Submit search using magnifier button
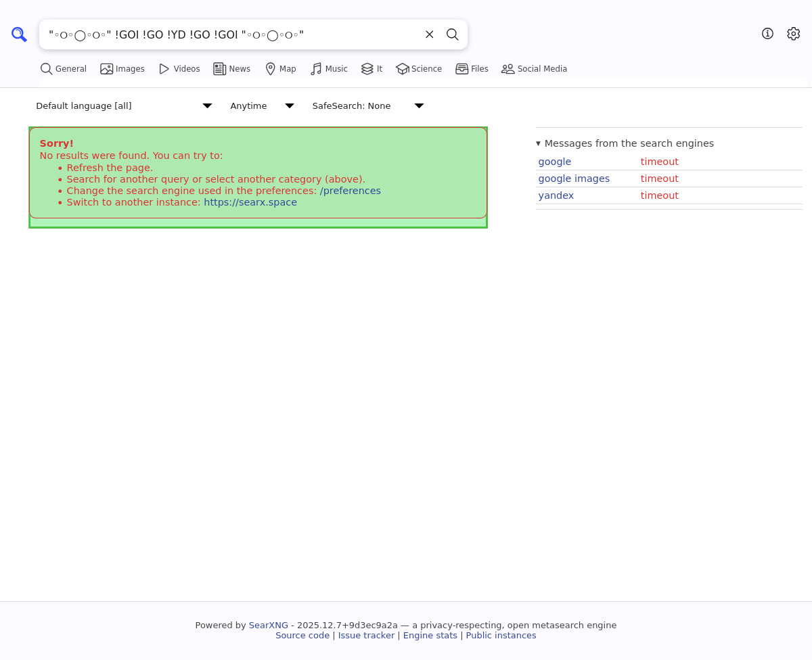The width and height of the screenshot is (812, 660). pyautogui.click(x=453, y=34)
